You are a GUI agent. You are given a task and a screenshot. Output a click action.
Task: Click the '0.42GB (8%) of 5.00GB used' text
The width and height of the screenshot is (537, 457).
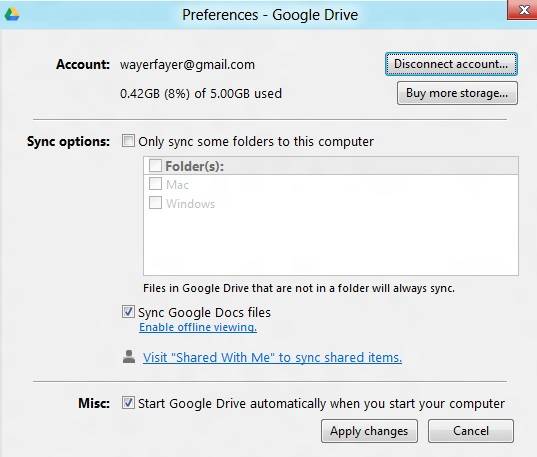(201, 94)
